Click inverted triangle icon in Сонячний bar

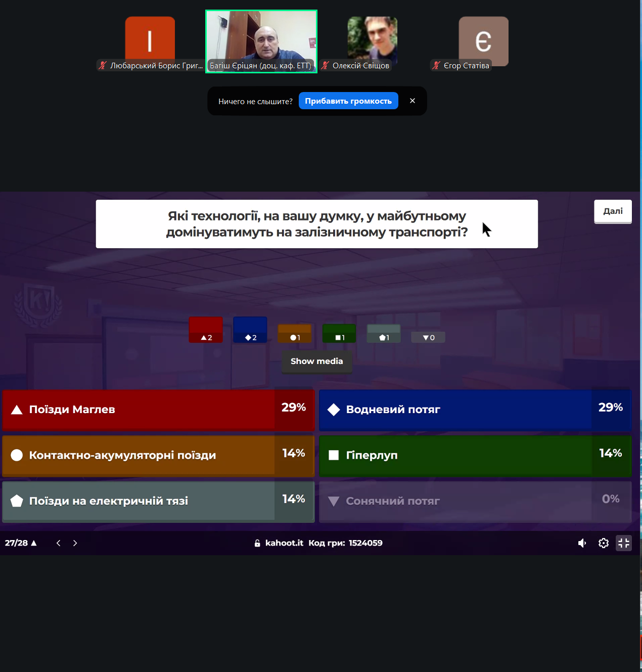tap(334, 501)
